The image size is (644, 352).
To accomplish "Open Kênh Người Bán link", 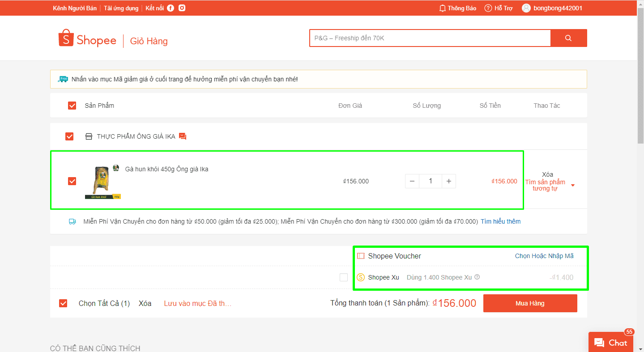I will tap(75, 8).
